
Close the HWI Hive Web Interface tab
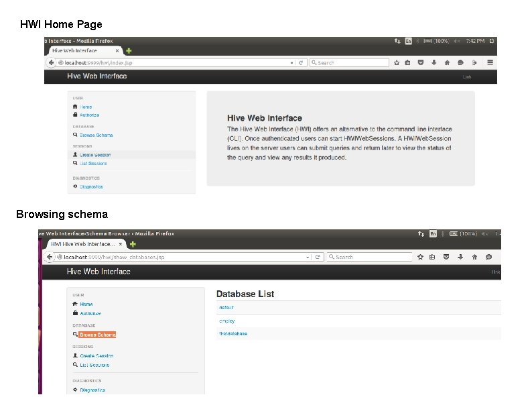121,244
